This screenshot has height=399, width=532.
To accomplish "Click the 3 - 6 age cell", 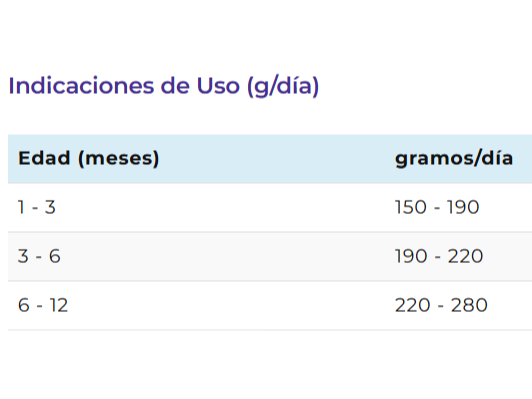I will (39, 256).
